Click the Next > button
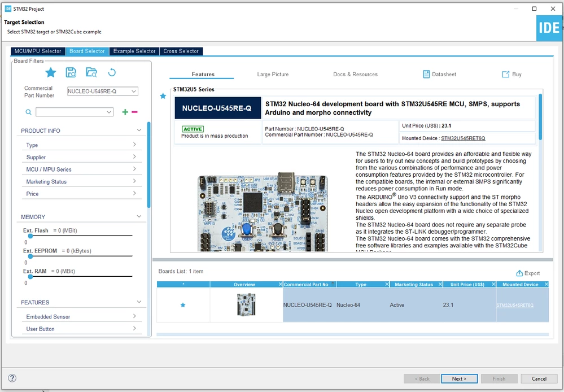 [460, 378]
